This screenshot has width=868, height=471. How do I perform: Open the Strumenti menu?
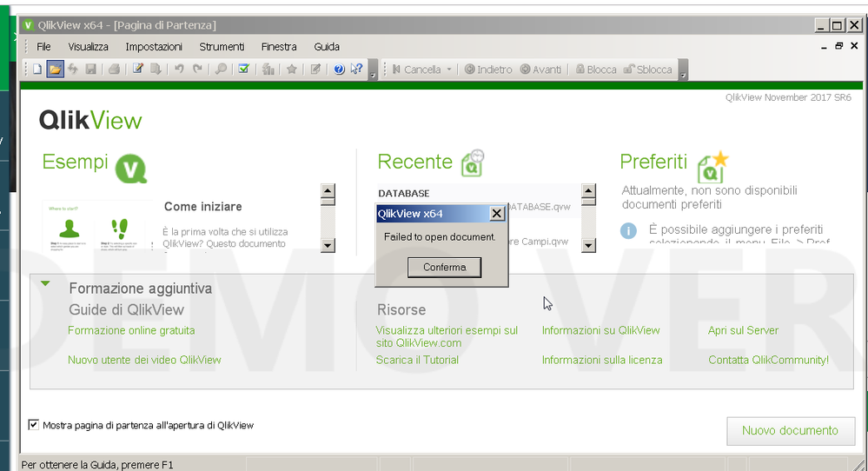tap(222, 47)
